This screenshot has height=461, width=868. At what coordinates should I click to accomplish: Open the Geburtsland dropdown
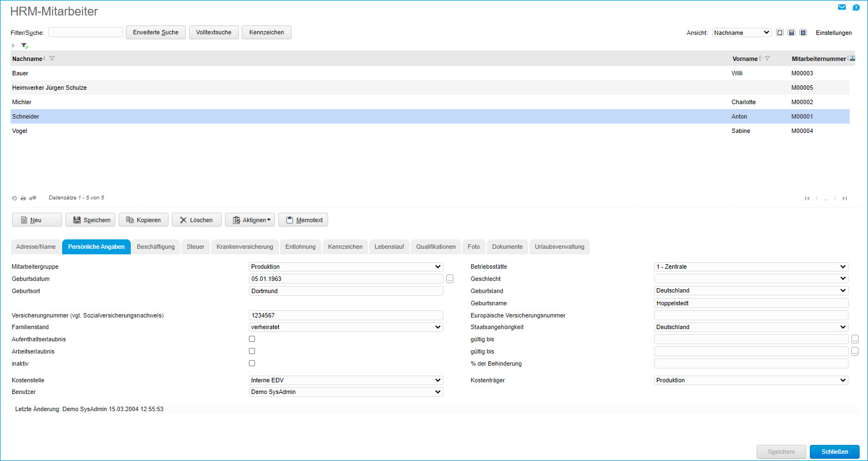pos(751,290)
